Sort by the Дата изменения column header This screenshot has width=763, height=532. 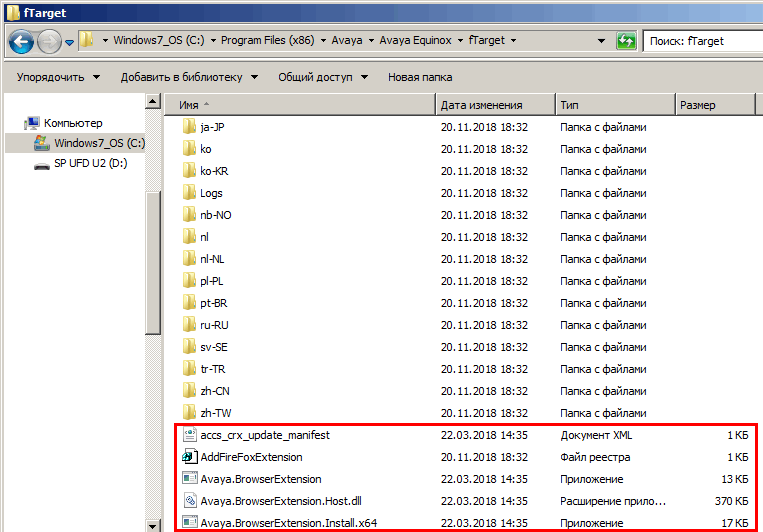[x=481, y=105]
